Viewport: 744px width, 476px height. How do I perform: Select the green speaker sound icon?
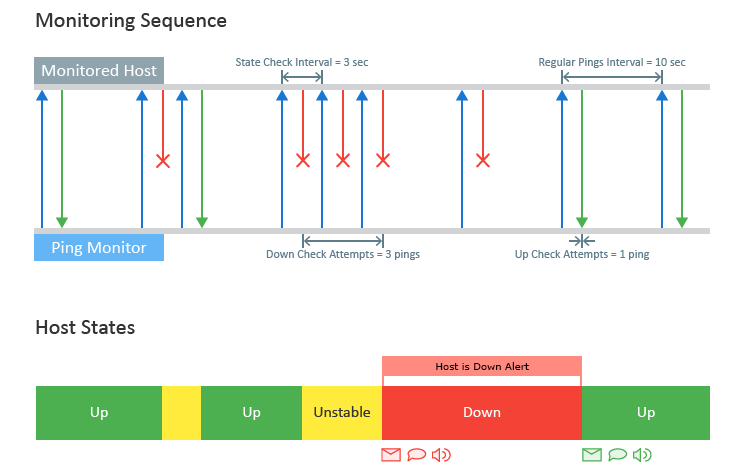[642, 455]
